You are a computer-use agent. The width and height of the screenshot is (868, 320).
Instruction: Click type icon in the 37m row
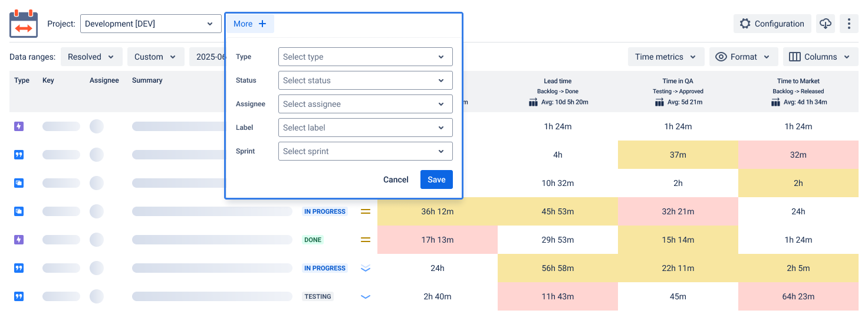click(19, 155)
